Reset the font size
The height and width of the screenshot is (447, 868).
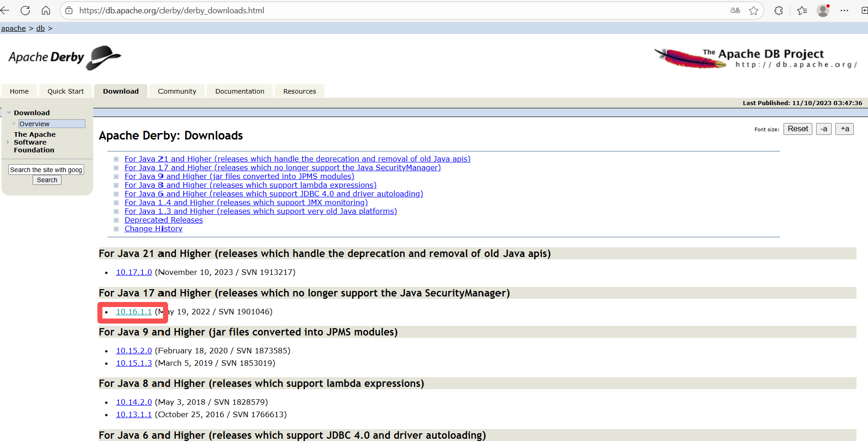pyautogui.click(x=798, y=129)
